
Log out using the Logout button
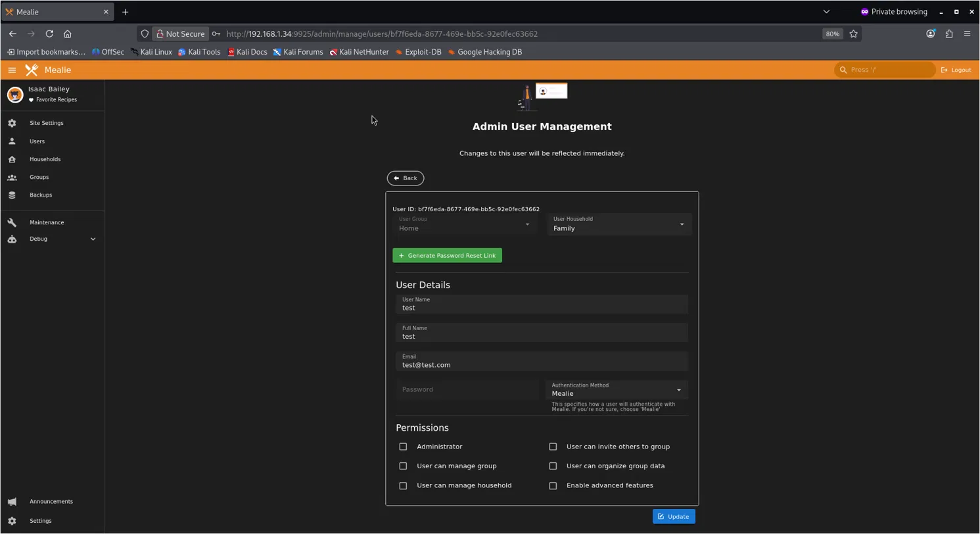(x=956, y=70)
